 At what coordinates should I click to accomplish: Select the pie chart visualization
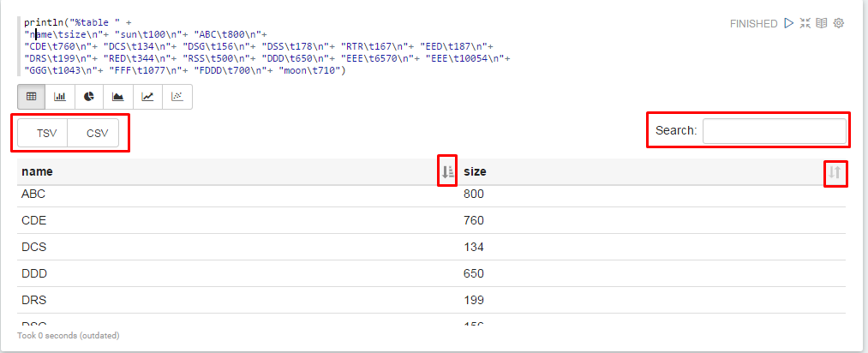point(89,97)
